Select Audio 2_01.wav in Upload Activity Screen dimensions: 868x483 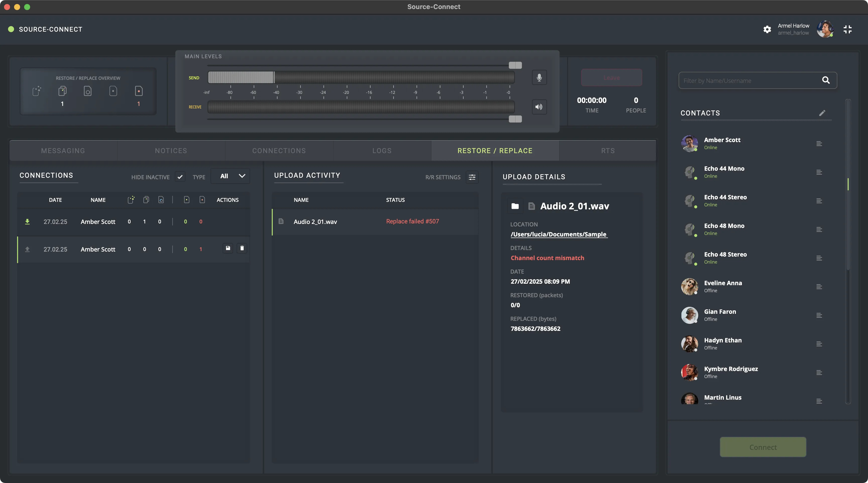click(375, 222)
